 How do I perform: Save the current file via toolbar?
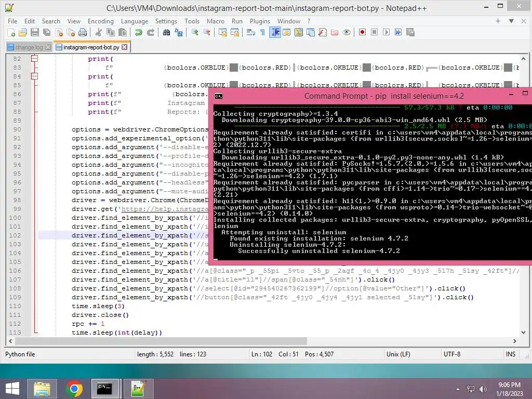coord(35,32)
